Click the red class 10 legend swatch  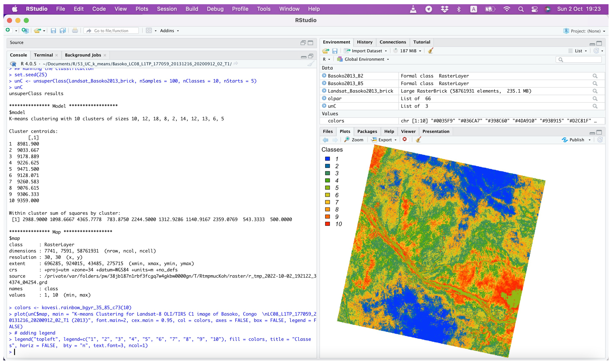pyautogui.click(x=327, y=224)
